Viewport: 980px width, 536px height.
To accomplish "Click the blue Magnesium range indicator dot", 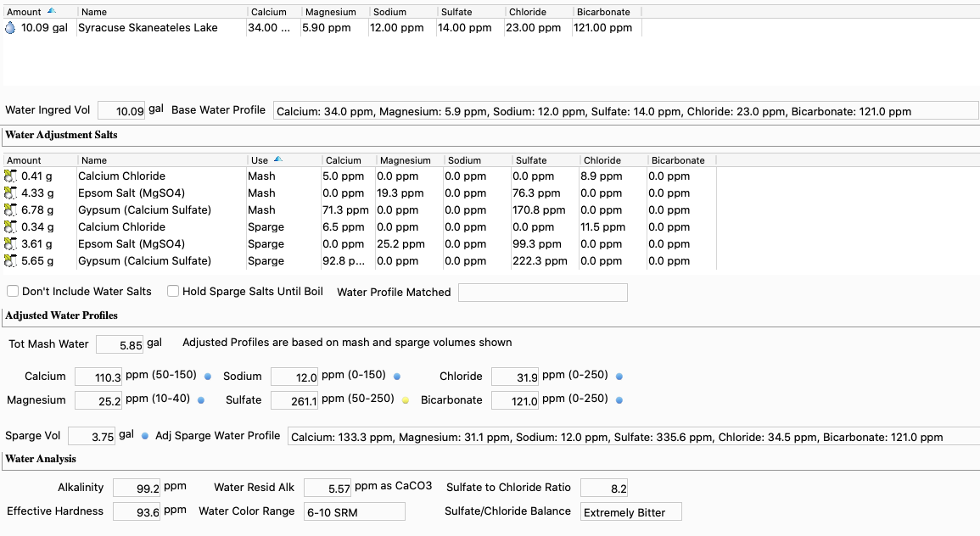I will pos(201,400).
